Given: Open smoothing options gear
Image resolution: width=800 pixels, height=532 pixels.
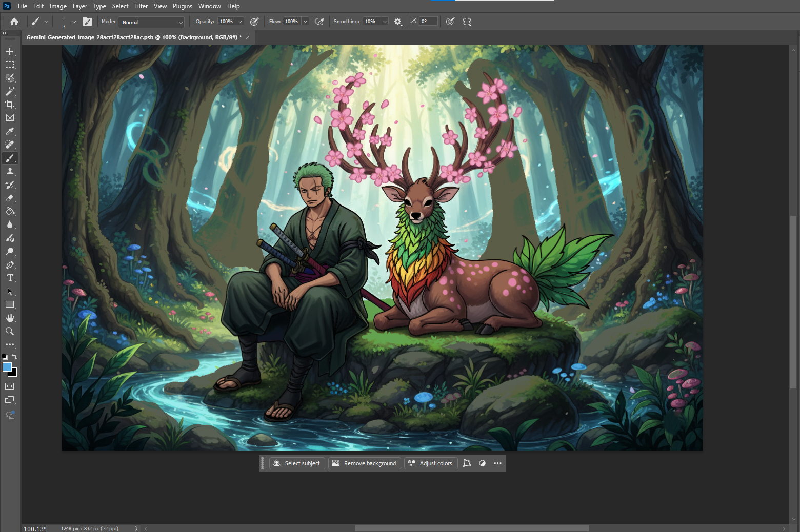Looking at the screenshot, I should pos(398,22).
